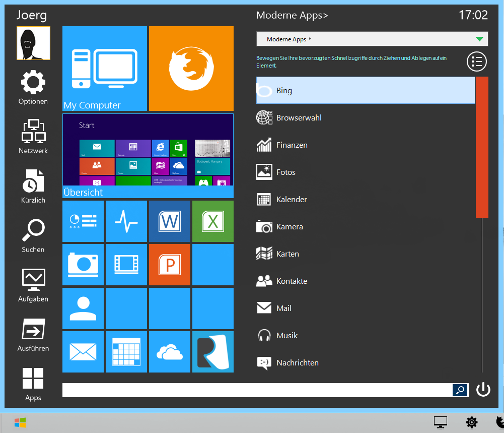504x433 pixels.
Task: Launch Firefox from the orange tile
Action: (191, 69)
